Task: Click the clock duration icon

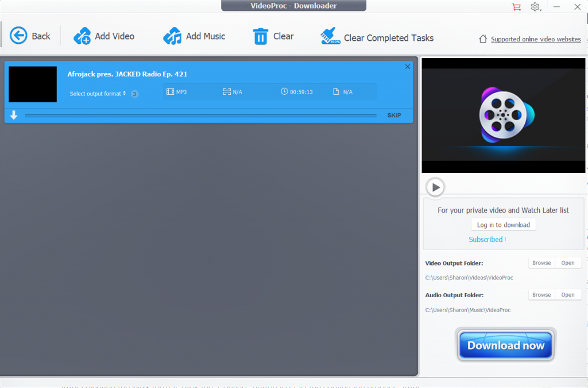Action: click(284, 91)
